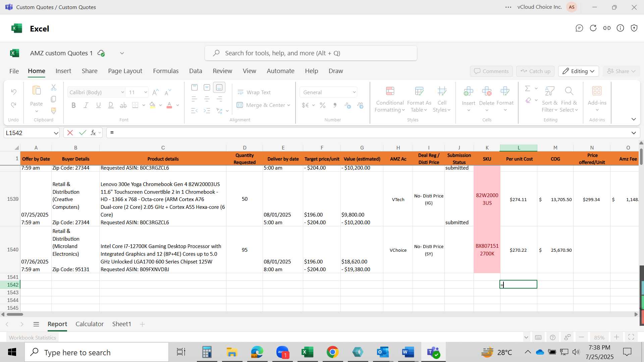The image size is (644, 362).
Task: Click the AutoSum sigma icon
Action: point(528,88)
